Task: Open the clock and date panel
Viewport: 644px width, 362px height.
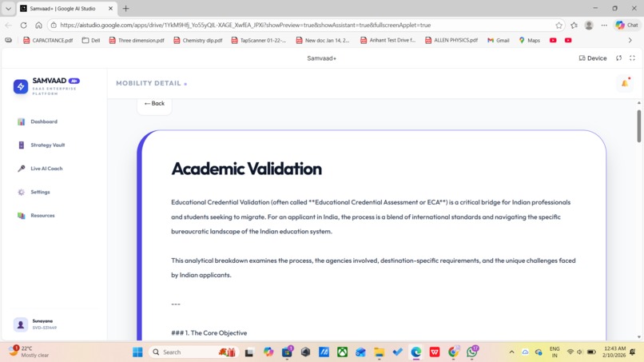Action: [x=614, y=352]
